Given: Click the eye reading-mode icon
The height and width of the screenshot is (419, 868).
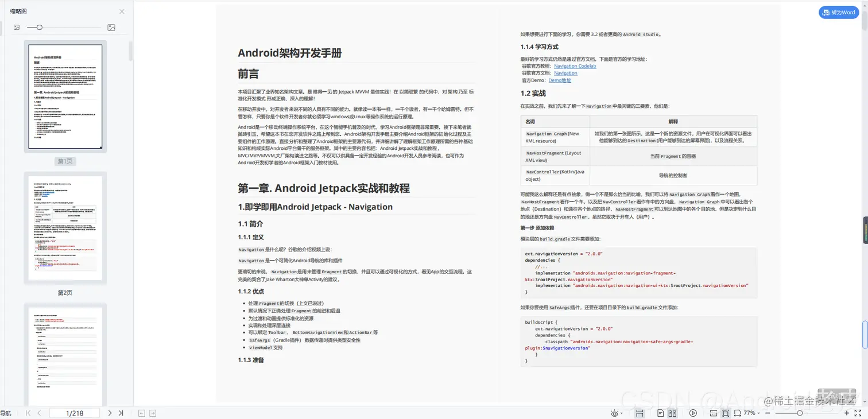Looking at the screenshot, I should pyautogui.click(x=615, y=413).
